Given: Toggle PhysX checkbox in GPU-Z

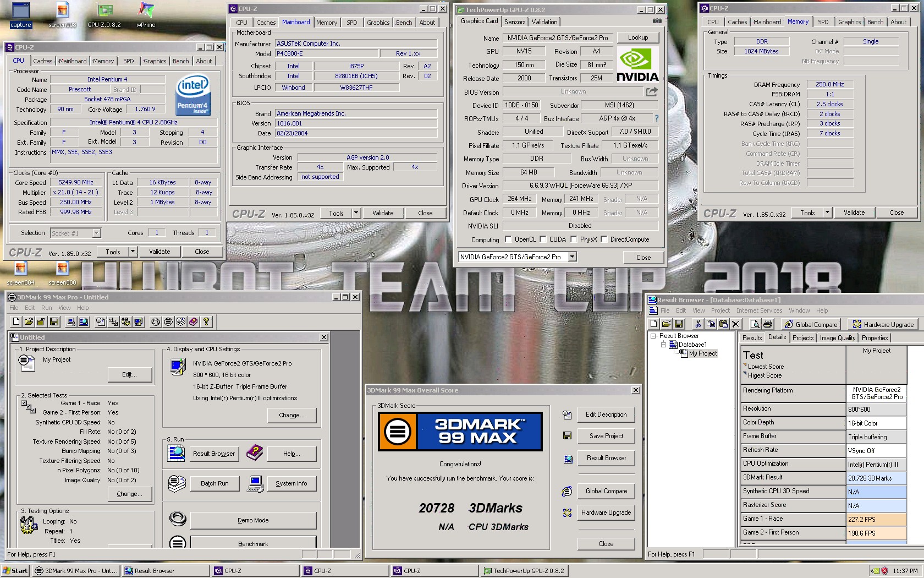Looking at the screenshot, I should click(x=574, y=239).
